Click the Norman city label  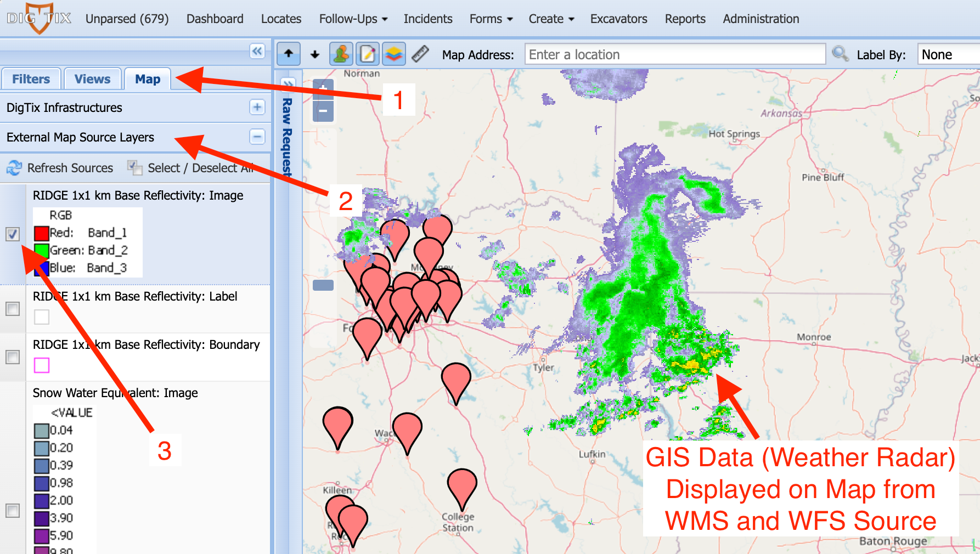point(362,74)
